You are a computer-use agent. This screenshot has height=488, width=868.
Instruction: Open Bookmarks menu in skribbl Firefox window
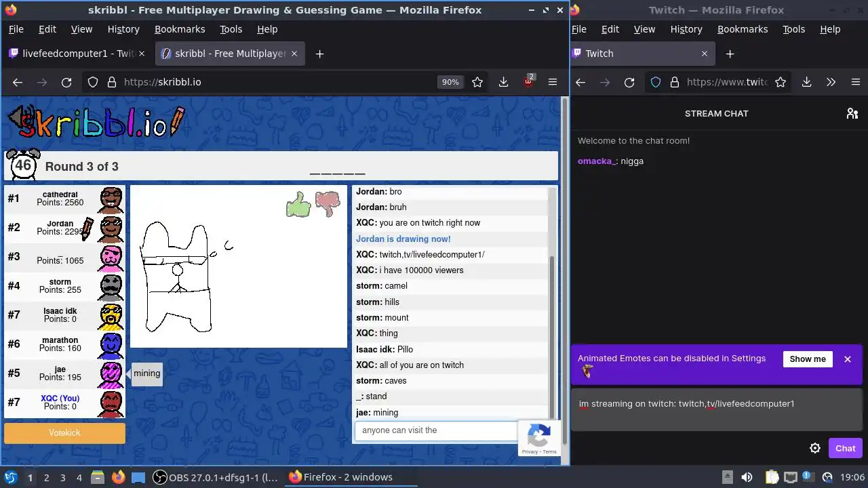pos(180,29)
